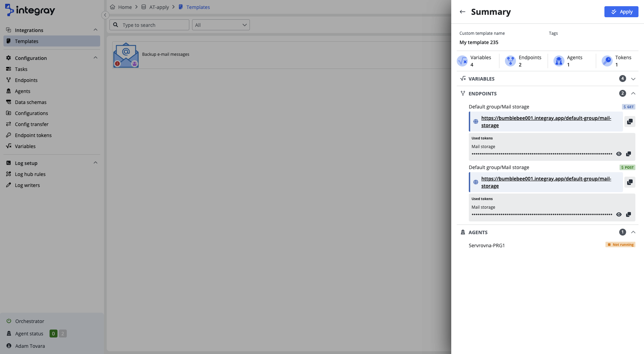The height and width of the screenshot is (354, 644).
Task: Select the Backup e-mail messages template thumbnail
Action: [x=126, y=55]
